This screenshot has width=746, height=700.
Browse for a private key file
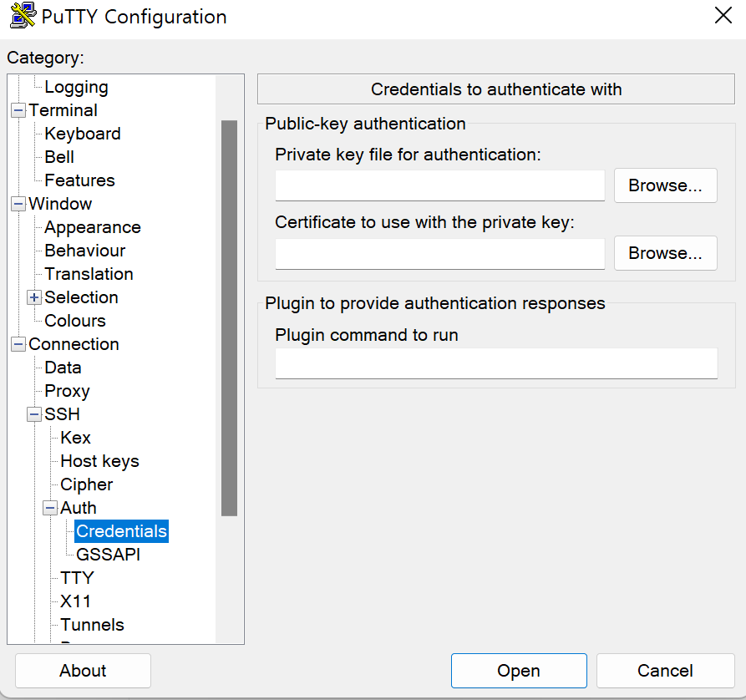[x=666, y=185]
